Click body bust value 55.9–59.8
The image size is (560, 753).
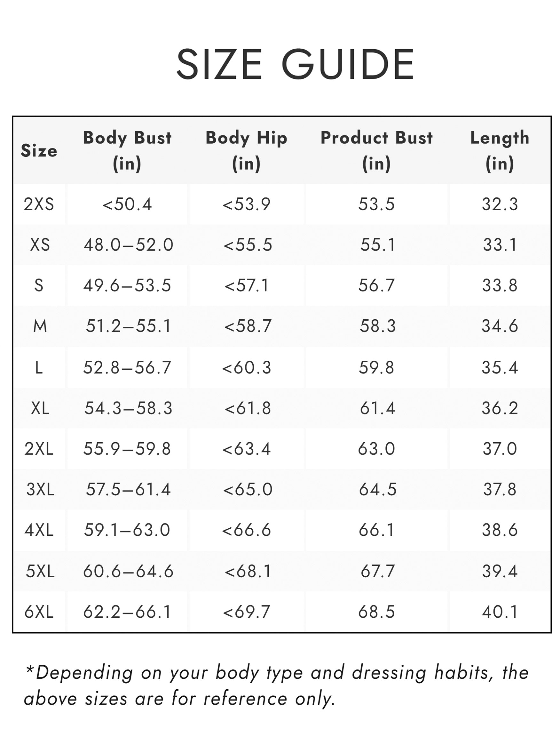(127, 449)
